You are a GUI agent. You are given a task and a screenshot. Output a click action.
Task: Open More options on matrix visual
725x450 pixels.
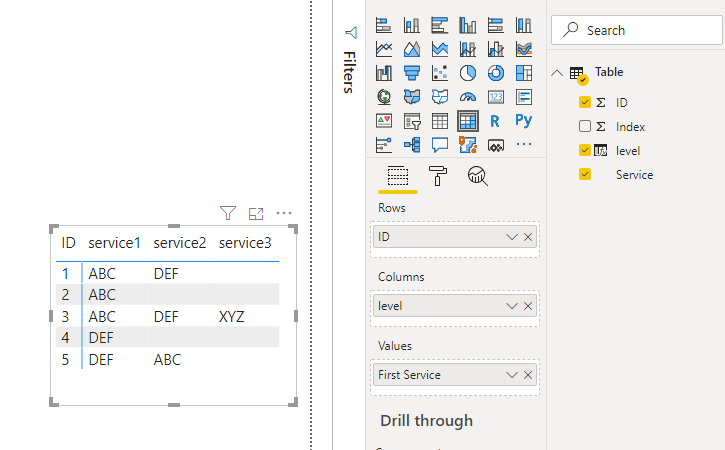284,213
